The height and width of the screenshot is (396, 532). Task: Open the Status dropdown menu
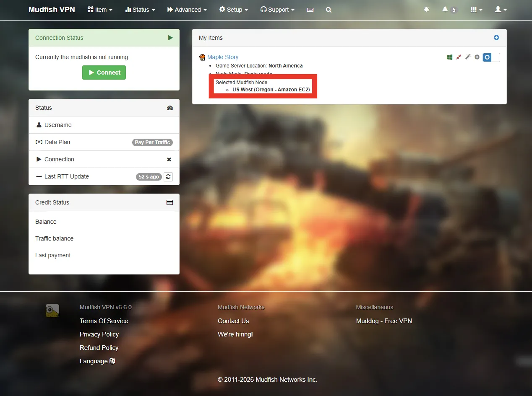click(140, 10)
